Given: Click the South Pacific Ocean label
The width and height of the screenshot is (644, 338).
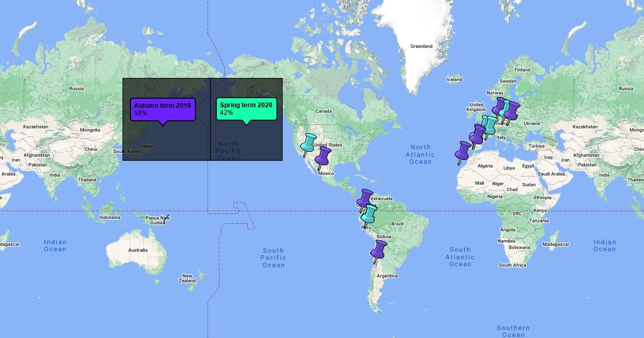Looking at the screenshot, I should click(x=273, y=258).
